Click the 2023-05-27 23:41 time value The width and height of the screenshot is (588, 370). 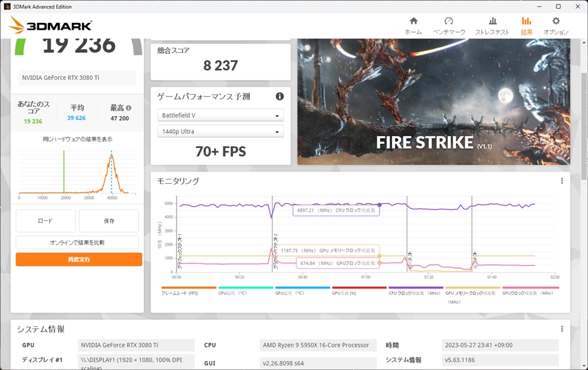[500, 345]
